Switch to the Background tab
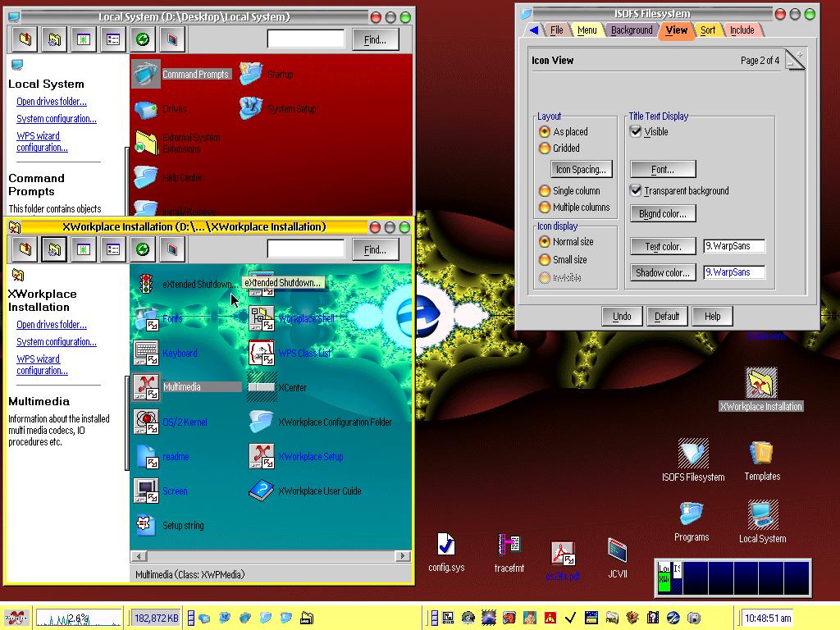Image resolution: width=840 pixels, height=630 pixels. click(632, 30)
